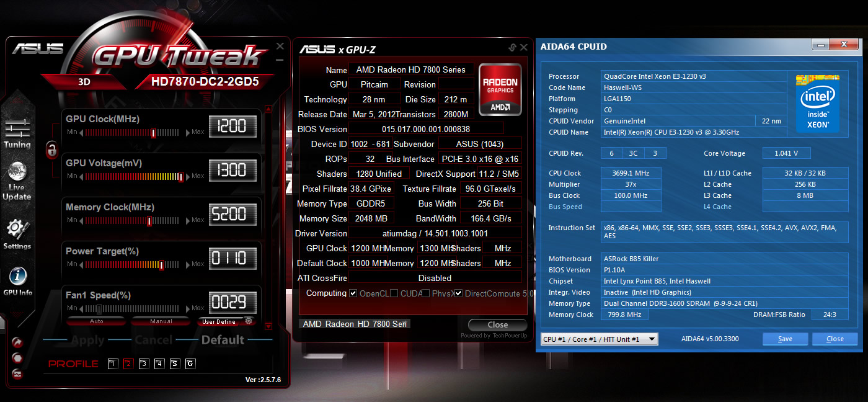Increase Memory Clock using its Max arrow
868x402 pixels.
[x=188, y=220]
